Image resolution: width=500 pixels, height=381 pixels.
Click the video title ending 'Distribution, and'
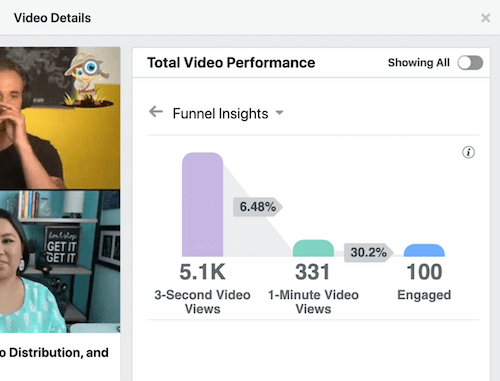point(54,353)
